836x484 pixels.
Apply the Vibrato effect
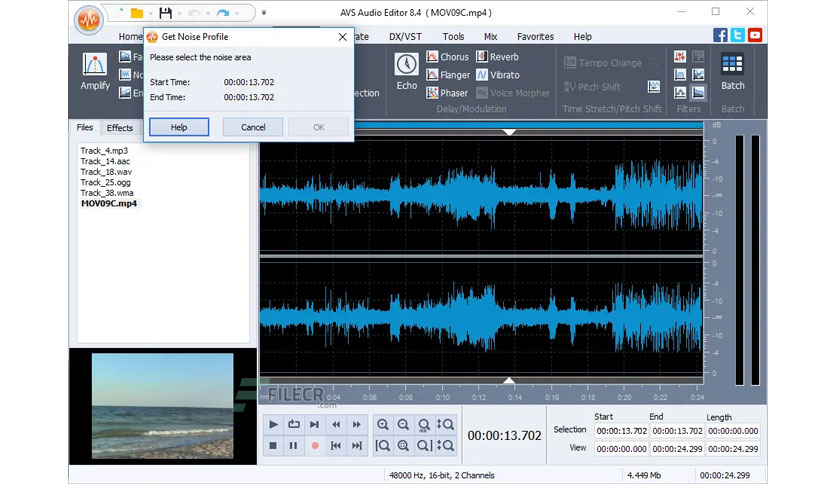[498, 75]
